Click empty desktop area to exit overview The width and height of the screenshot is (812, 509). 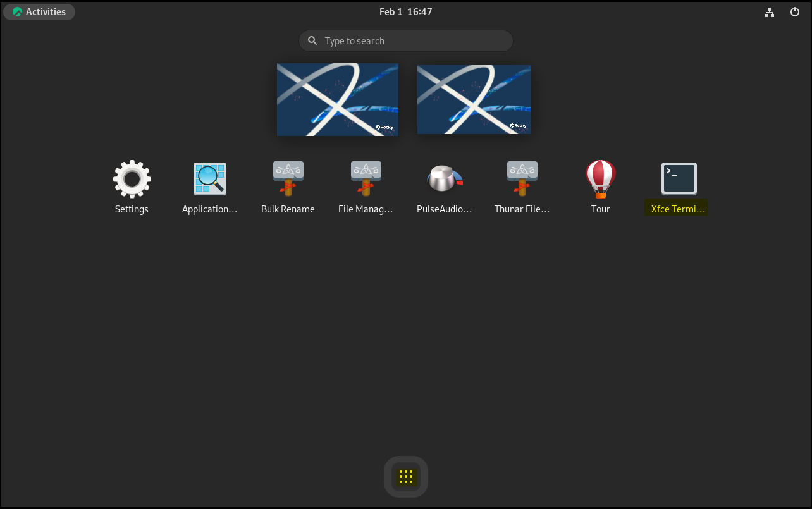pos(190,348)
